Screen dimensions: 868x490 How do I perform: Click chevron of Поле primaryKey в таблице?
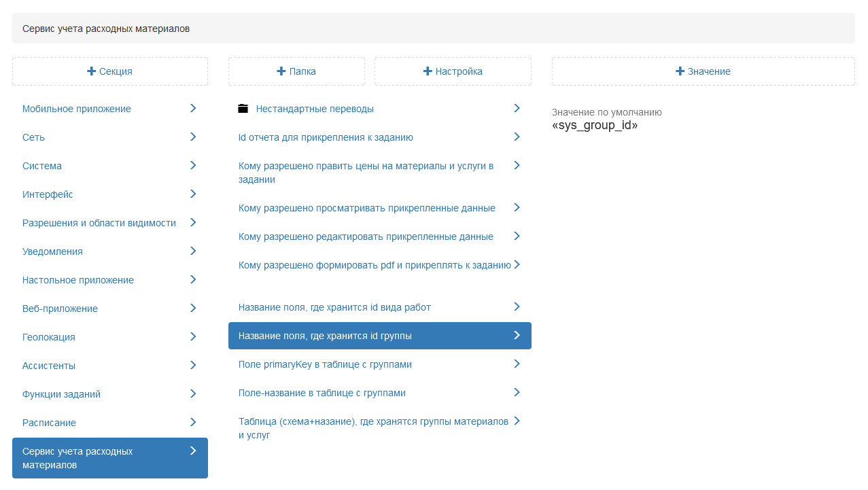517,364
